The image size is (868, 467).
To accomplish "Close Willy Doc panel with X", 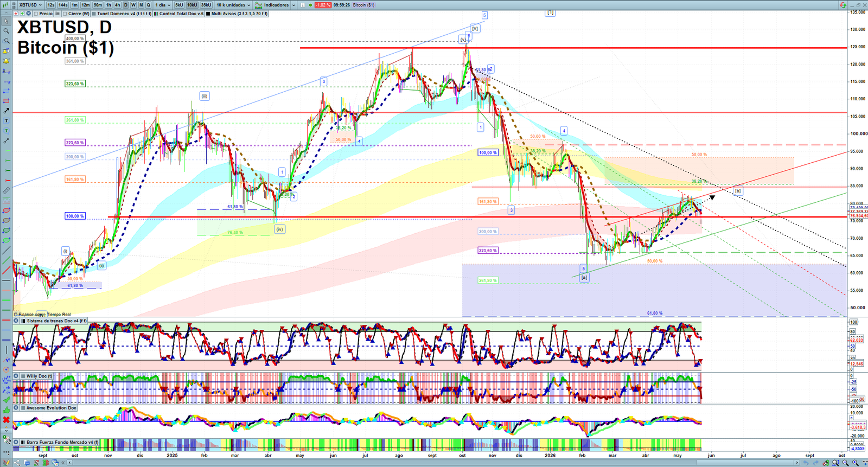I will coord(16,376).
